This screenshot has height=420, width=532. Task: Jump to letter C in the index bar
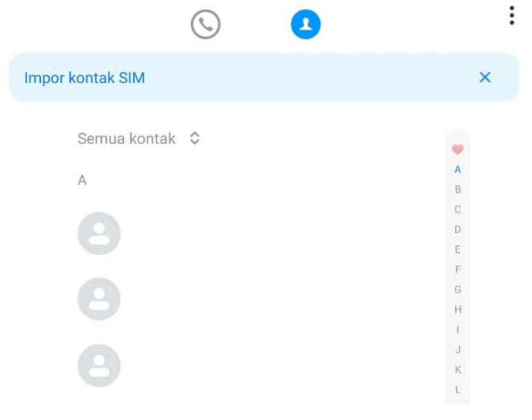[458, 209]
